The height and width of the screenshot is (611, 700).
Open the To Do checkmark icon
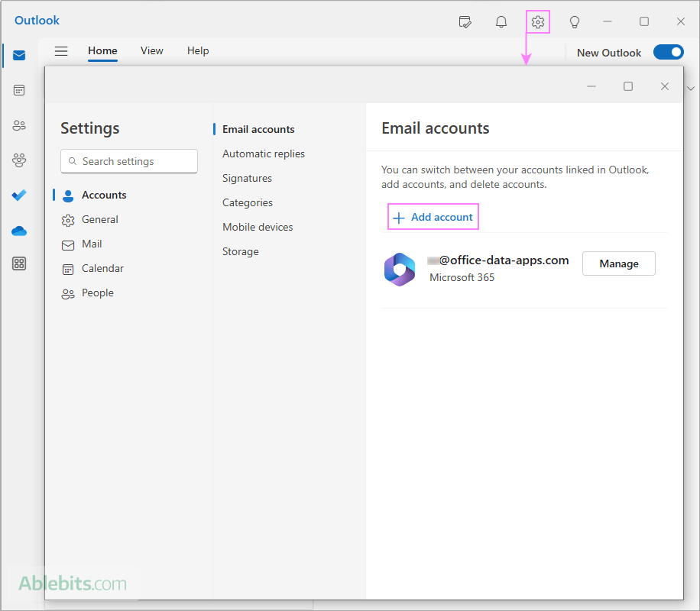[19, 195]
